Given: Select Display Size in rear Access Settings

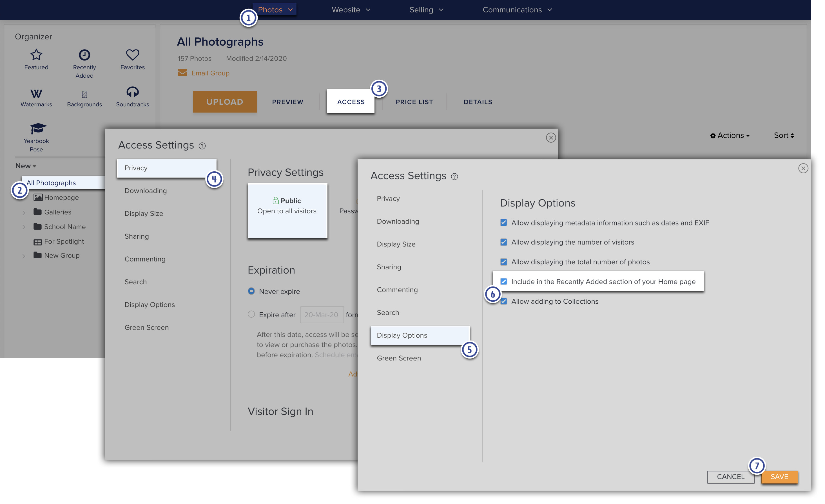Looking at the screenshot, I should click(x=144, y=214).
